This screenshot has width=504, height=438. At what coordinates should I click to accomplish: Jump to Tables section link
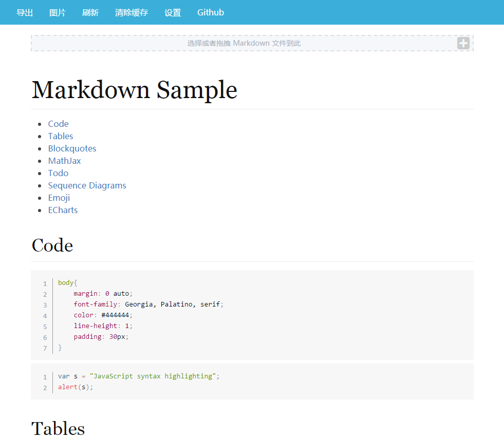61,136
